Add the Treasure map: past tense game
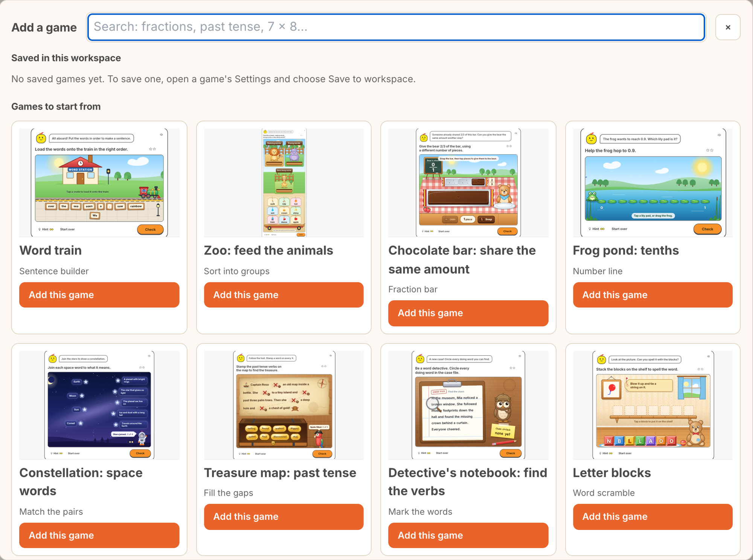Image resolution: width=753 pixels, height=560 pixels. tap(284, 517)
